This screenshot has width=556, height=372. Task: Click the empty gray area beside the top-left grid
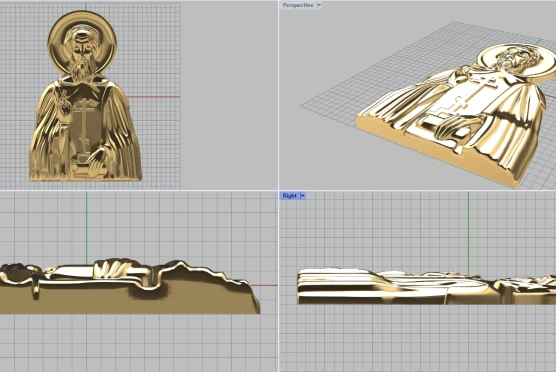(x=229, y=96)
